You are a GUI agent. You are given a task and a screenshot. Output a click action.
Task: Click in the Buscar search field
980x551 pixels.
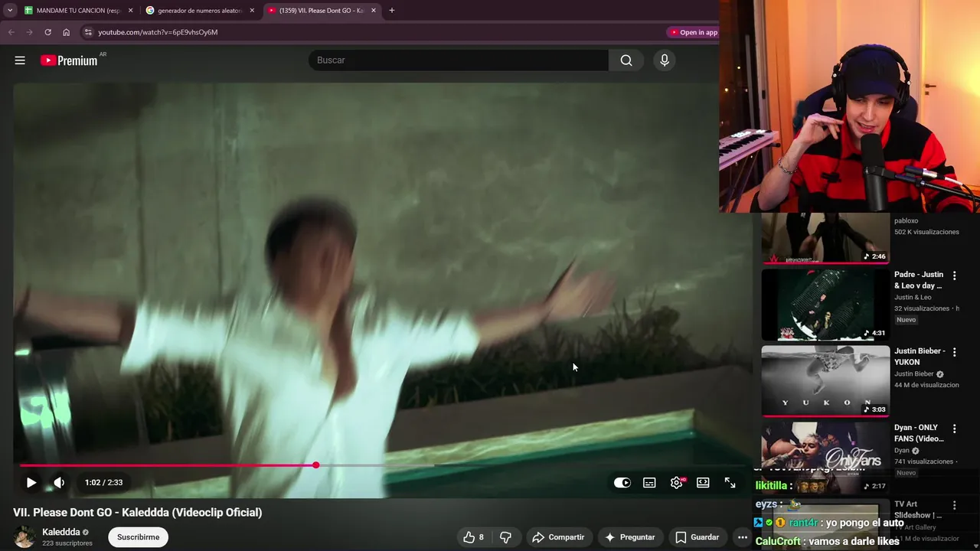point(458,60)
